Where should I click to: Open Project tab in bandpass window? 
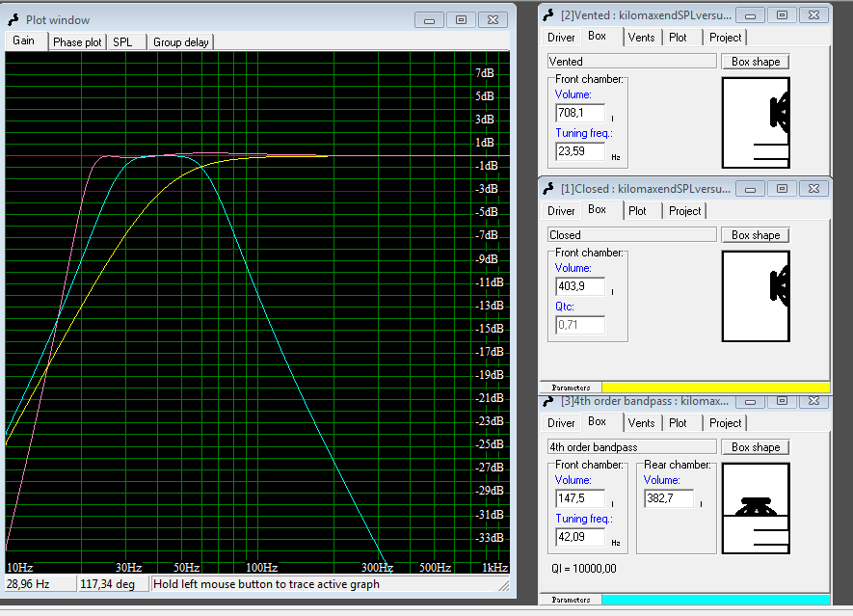click(x=725, y=423)
